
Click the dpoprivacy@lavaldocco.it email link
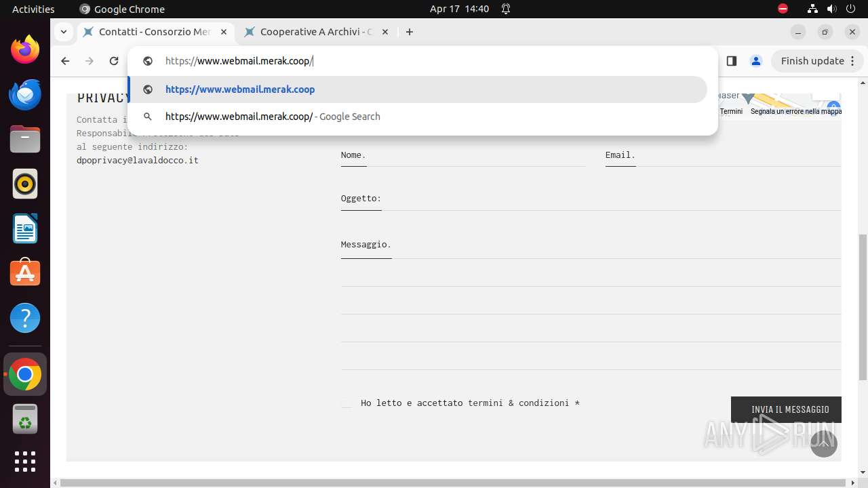tap(138, 161)
